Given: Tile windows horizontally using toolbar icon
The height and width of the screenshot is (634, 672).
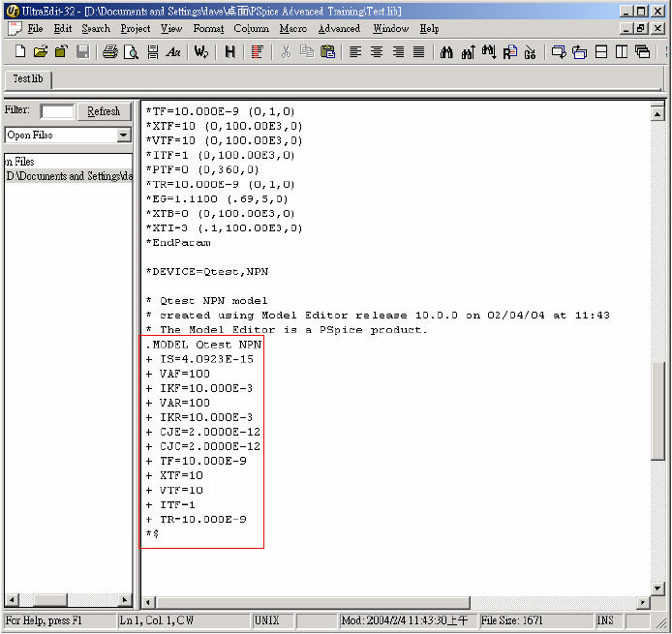Looking at the screenshot, I should pyautogui.click(x=601, y=52).
